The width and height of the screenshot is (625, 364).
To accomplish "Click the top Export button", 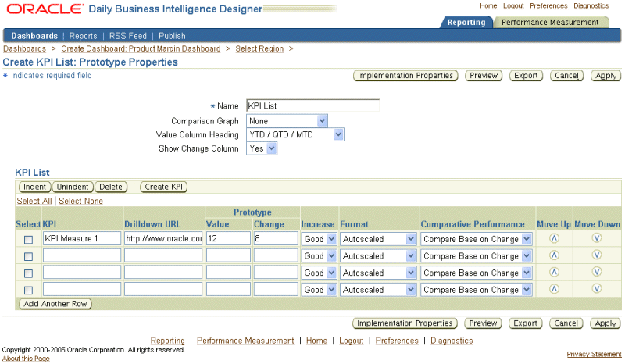I will (x=526, y=76).
